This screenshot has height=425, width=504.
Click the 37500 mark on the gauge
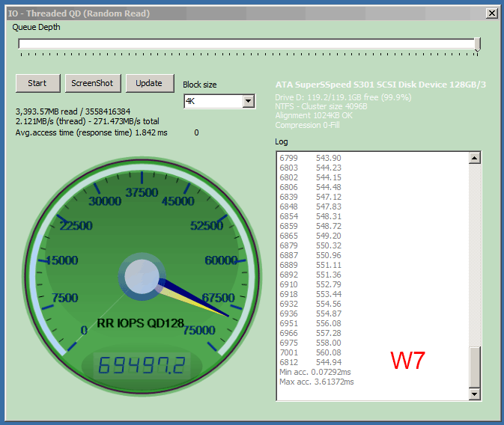coord(141,192)
